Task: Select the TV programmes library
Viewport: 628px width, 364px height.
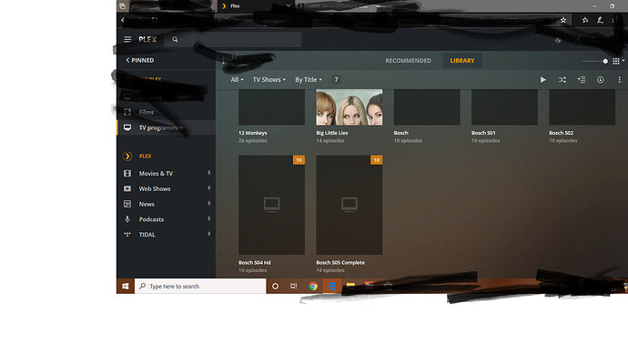Action: coord(167,127)
